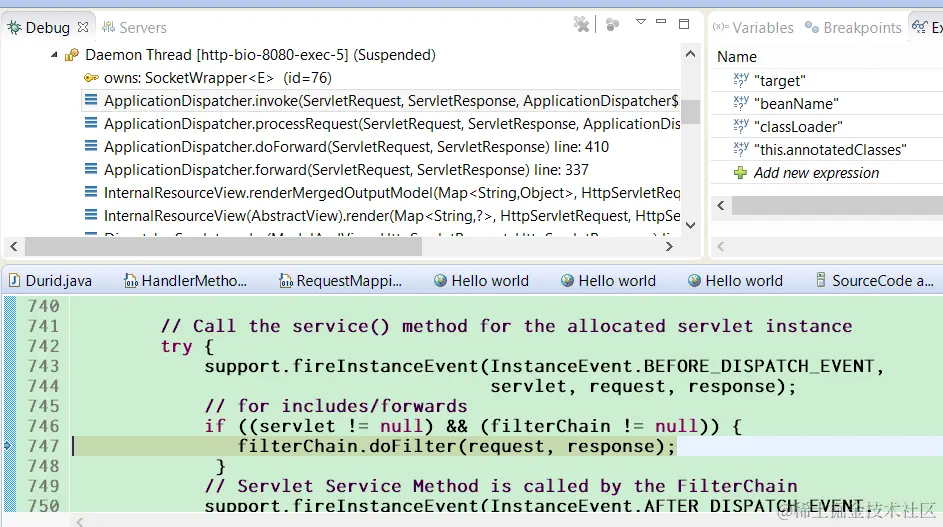
Task: Select the "this.annotatedClasses" expression
Action: (x=830, y=150)
